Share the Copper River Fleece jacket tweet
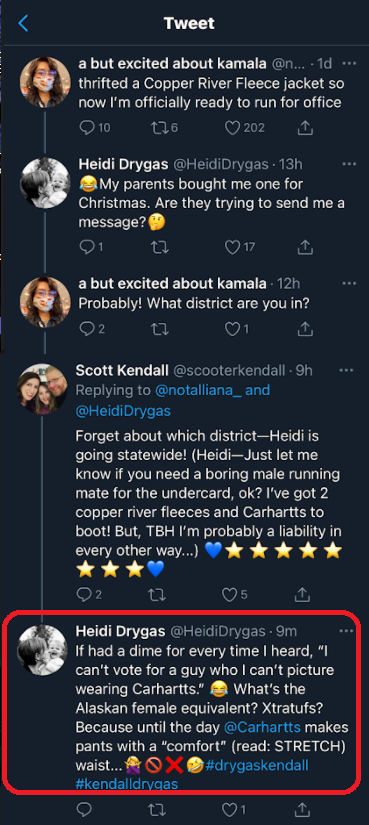 305,127
